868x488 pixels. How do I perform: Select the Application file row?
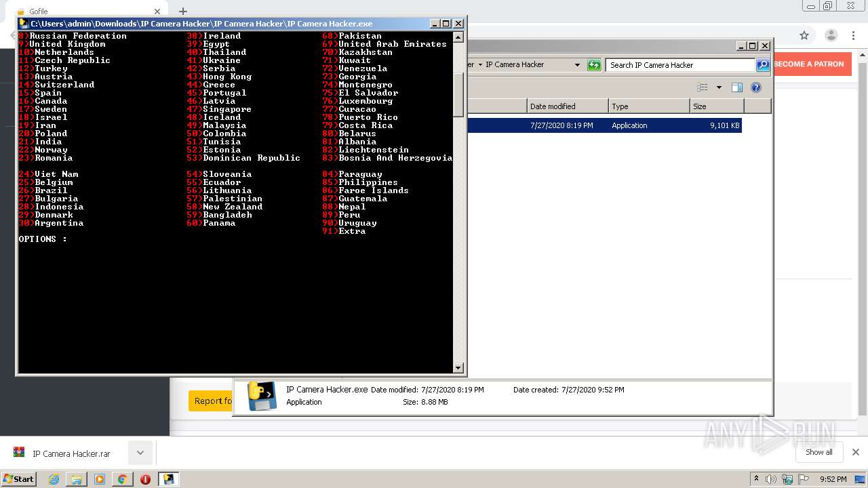[604, 125]
